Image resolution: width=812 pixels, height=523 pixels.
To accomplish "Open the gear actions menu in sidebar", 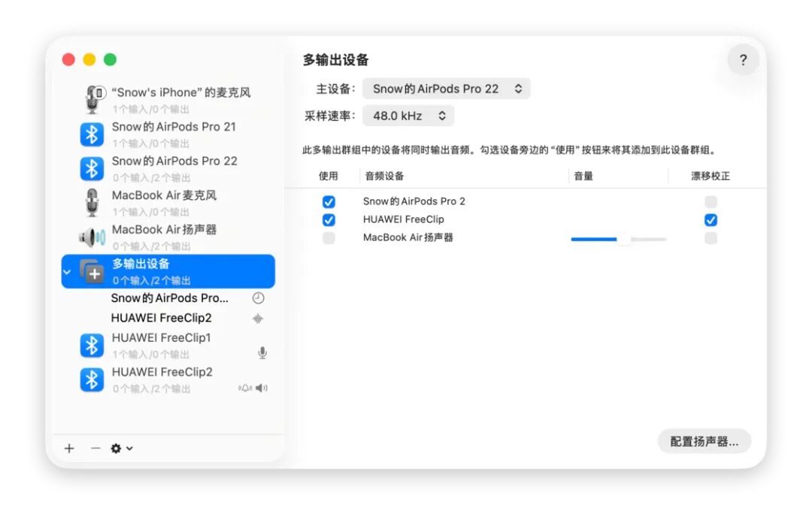I will [122, 449].
